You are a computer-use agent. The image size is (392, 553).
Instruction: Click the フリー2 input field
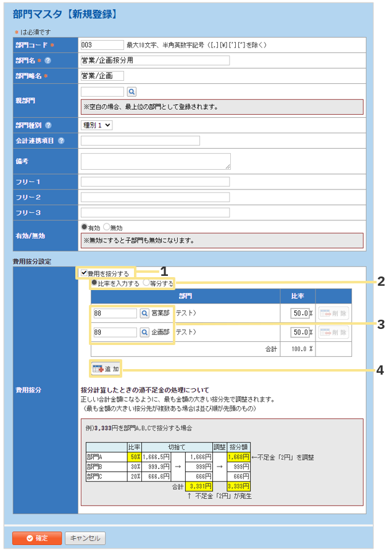[x=155, y=197]
